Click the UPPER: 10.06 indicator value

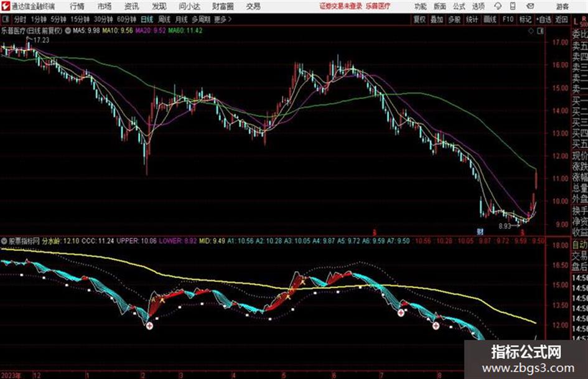click(x=136, y=241)
